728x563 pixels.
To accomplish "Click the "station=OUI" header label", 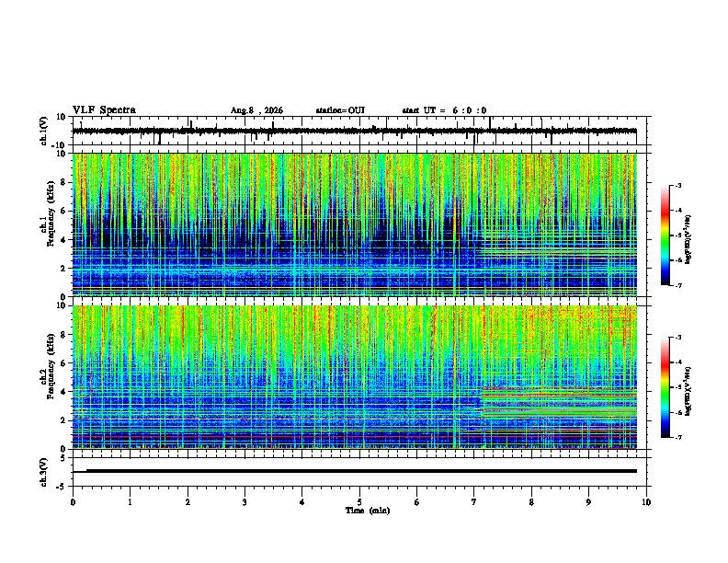I will click(340, 110).
